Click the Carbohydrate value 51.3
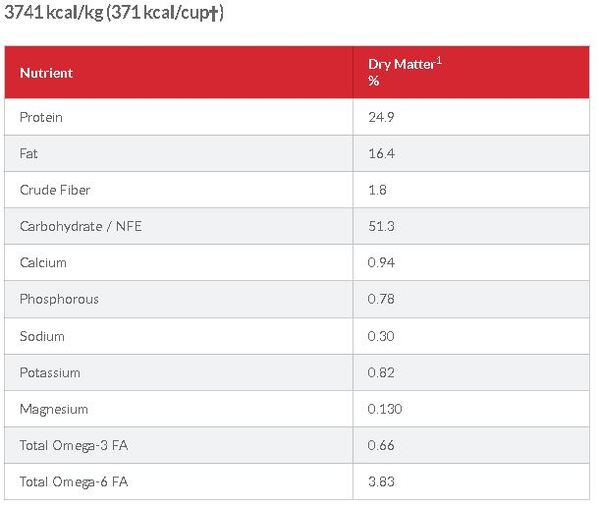The image size is (599, 508). (x=381, y=226)
